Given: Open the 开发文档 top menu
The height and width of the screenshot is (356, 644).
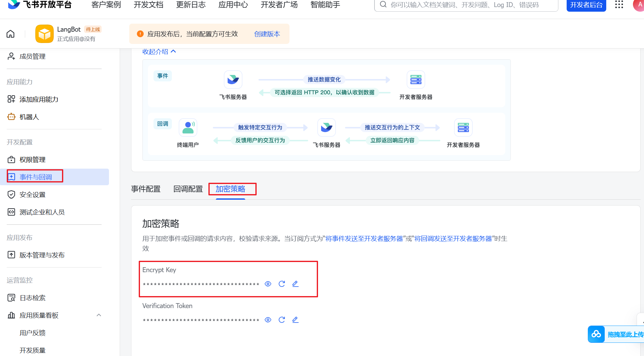Looking at the screenshot, I should click(x=149, y=5).
